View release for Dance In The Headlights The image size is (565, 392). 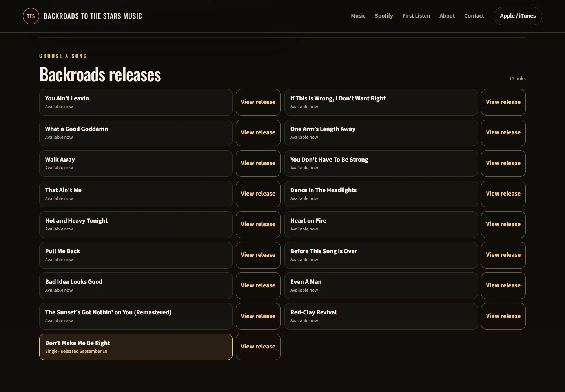tap(503, 194)
